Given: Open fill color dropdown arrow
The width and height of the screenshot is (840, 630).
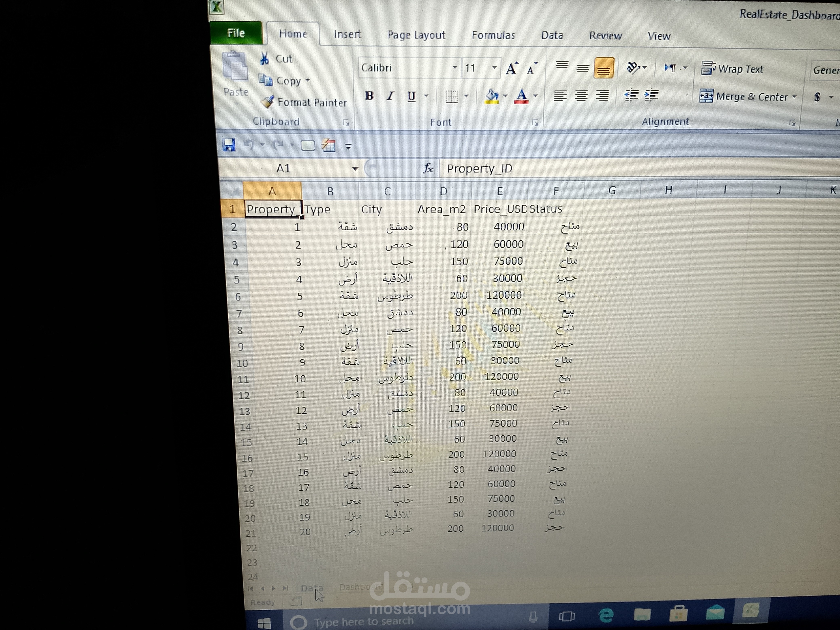Looking at the screenshot, I should (505, 96).
